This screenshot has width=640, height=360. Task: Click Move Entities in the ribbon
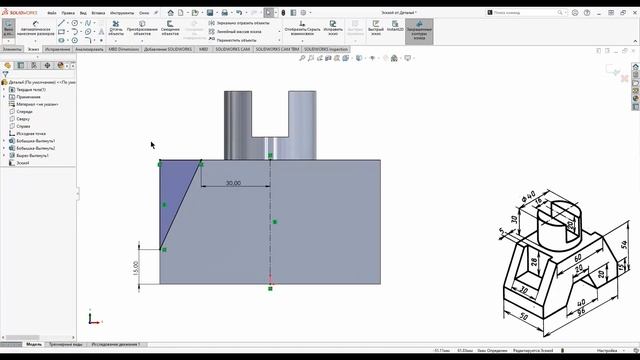[x=232, y=40]
